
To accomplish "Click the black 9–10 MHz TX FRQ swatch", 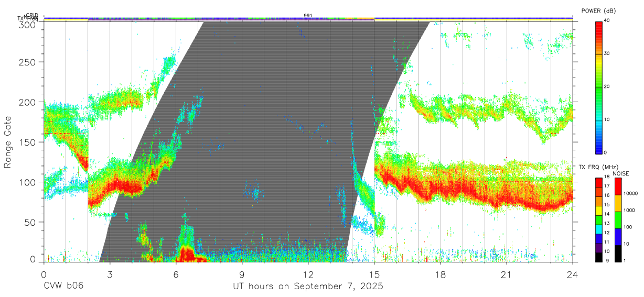I will coord(599,256).
